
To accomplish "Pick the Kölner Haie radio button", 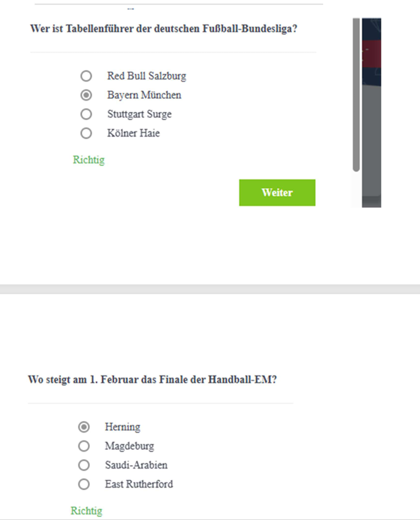I will pos(86,133).
